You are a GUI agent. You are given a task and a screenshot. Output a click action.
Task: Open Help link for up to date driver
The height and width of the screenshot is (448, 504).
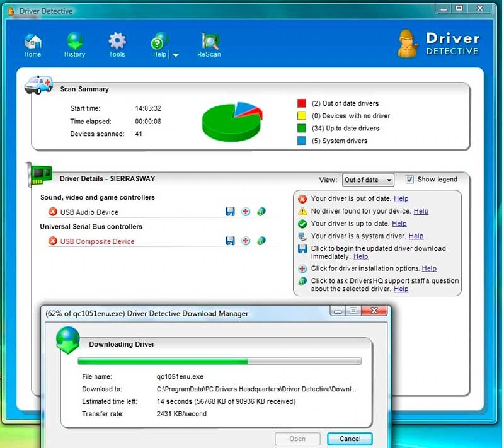coord(399,223)
